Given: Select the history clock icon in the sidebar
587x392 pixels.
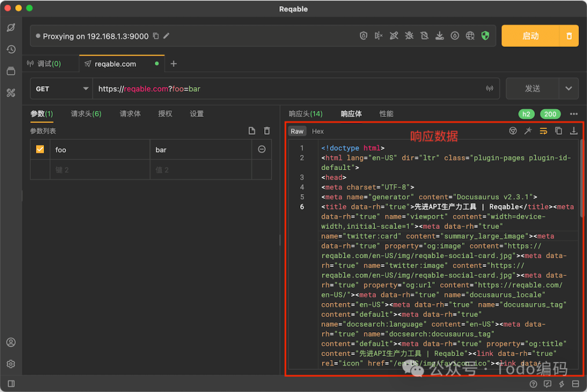Looking at the screenshot, I should click(x=11, y=49).
